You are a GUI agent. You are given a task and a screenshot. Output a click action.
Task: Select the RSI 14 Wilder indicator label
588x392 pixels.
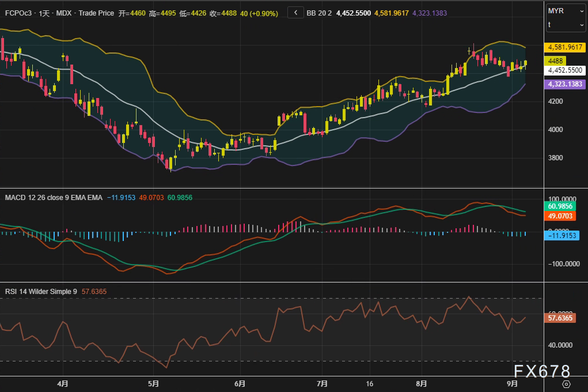pos(40,292)
